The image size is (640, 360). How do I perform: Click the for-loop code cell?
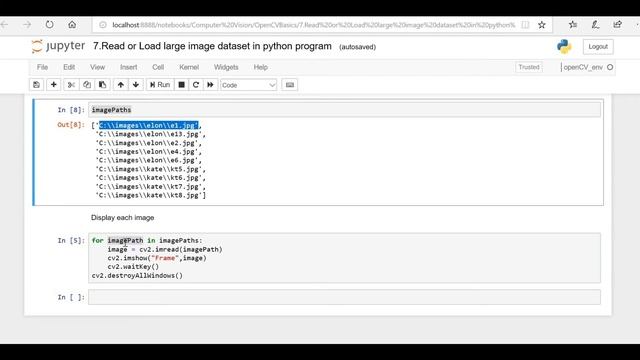point(344,258)
